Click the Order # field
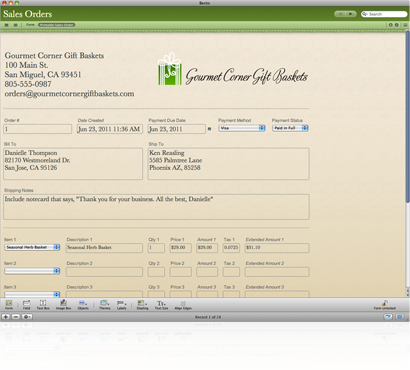Viewport: 410px width, 370px height. coord(38,129)
